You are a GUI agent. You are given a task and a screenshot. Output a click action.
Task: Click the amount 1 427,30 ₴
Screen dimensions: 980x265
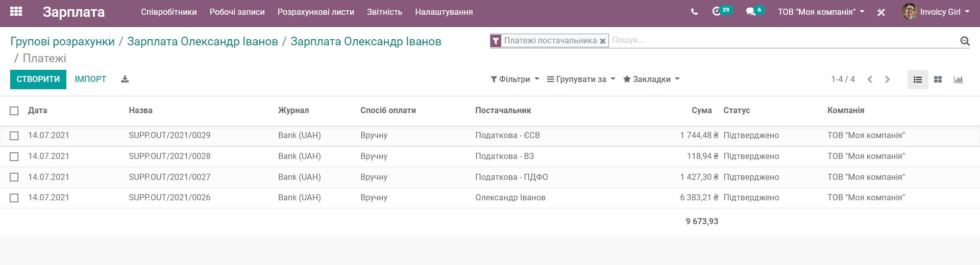click(x=699, y=177)
